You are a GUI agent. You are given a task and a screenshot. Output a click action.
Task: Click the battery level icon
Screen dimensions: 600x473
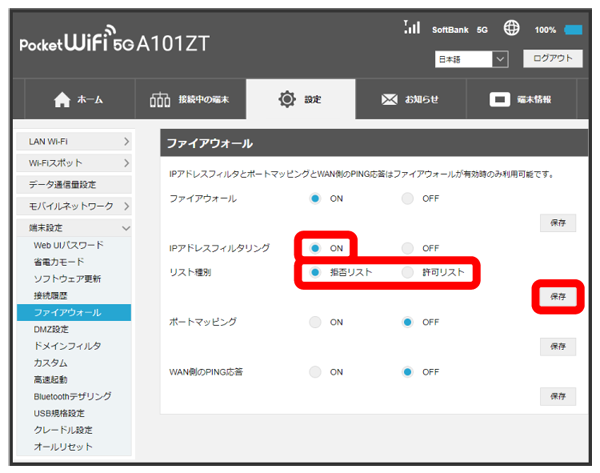point(573,30)
